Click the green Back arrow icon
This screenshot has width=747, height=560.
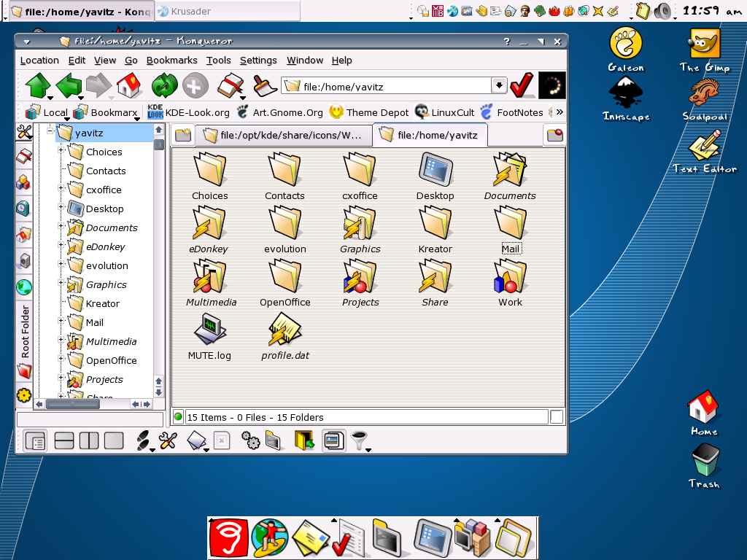[x=69, y=86]
